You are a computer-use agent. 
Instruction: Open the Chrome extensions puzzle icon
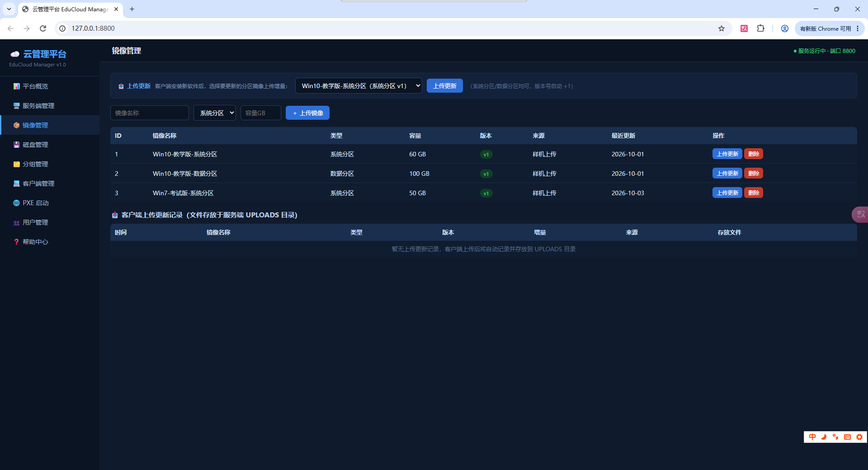(x=761, y=28)
